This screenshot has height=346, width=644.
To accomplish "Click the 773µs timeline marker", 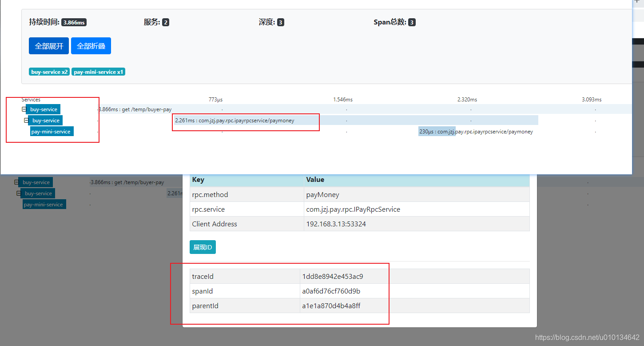I will (x=215, y=100).
